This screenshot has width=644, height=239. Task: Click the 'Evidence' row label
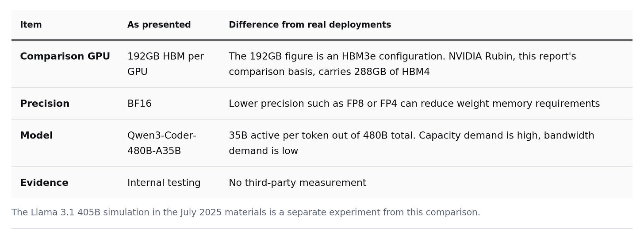[x=44, y=183]
